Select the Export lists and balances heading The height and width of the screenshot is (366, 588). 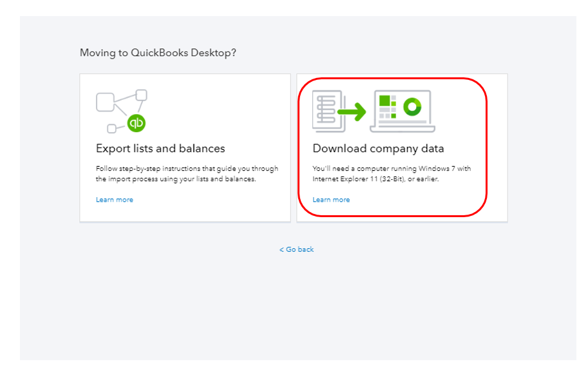(x=160, y=148)
